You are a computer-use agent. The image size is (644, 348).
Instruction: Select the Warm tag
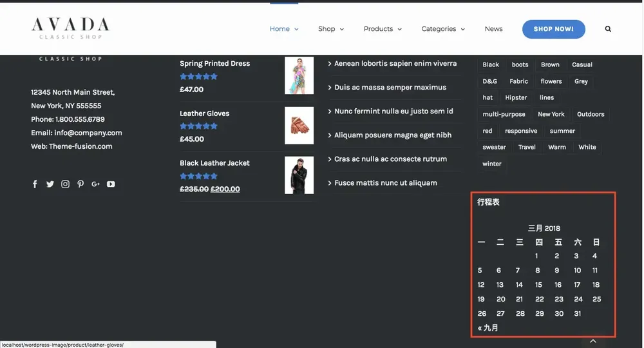(557, 147)
